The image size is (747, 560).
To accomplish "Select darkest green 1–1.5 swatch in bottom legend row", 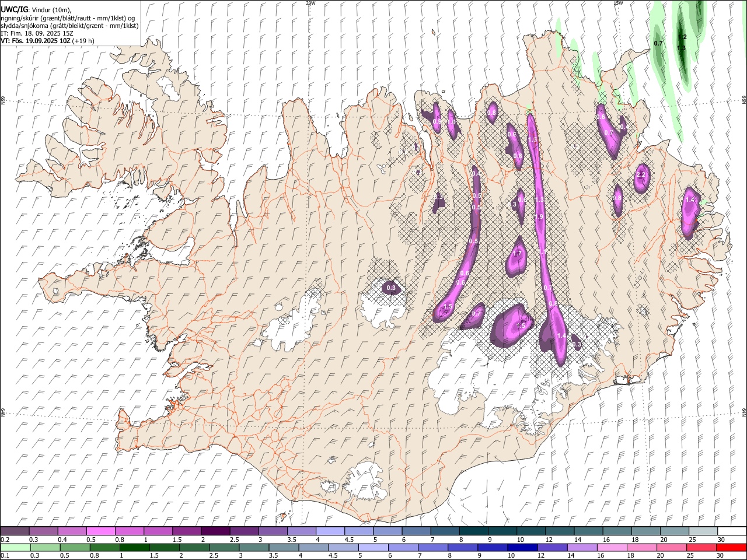I will (135, 547).
